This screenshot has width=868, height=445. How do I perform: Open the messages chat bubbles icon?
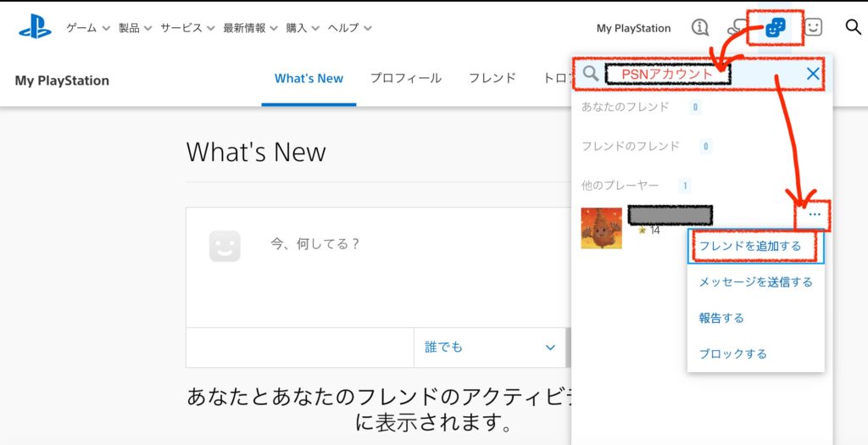pos(737,27)
